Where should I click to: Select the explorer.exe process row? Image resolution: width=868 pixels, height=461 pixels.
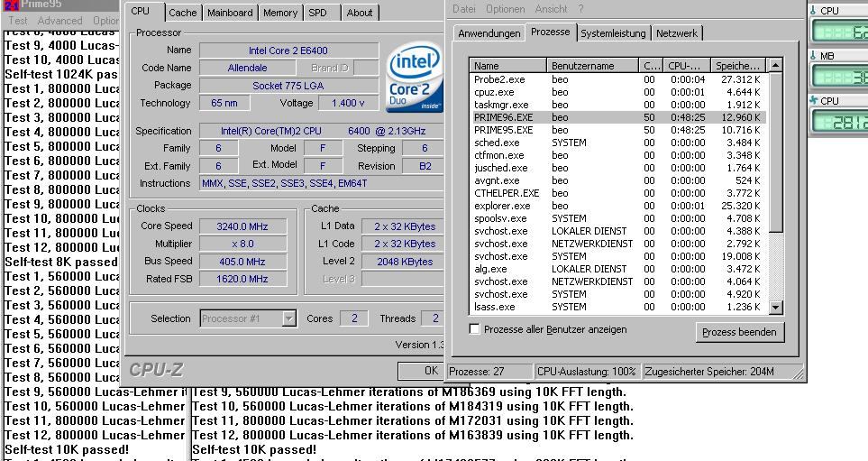617,206
